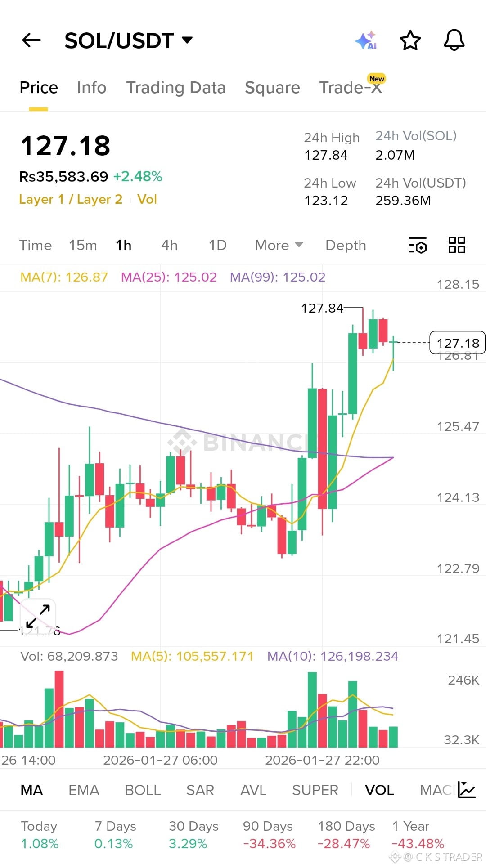Viewport: 486px width, 868px height.
Task: Tap the 24h High value 127.84
Action: click(326, 155)
